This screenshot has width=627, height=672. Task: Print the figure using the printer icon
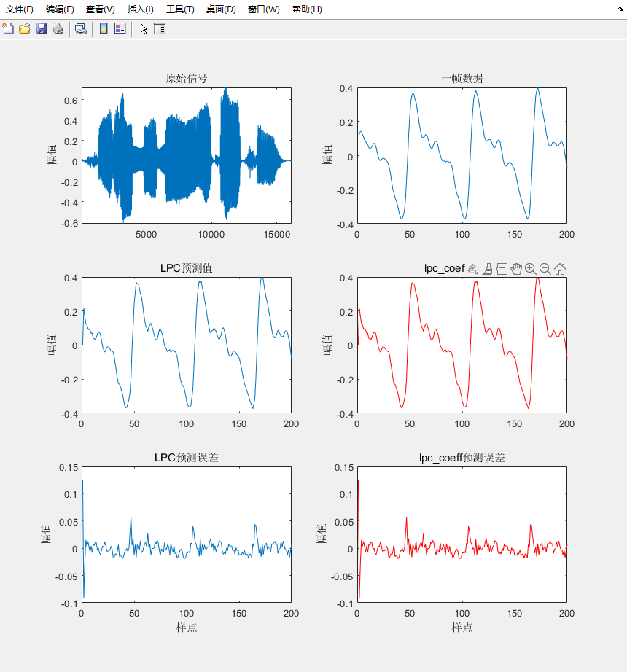pyautogui.click(x=58, y=28)
